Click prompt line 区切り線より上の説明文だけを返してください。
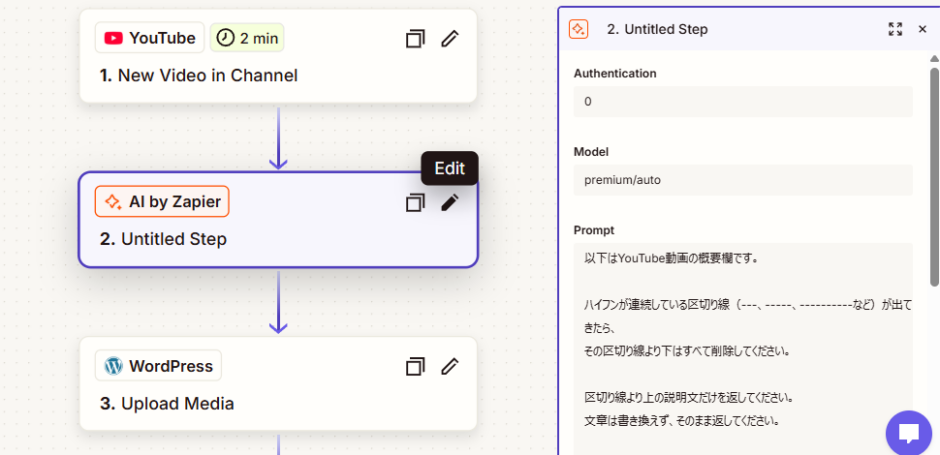Viewport: 940px width, 455px height. (689, 397)
